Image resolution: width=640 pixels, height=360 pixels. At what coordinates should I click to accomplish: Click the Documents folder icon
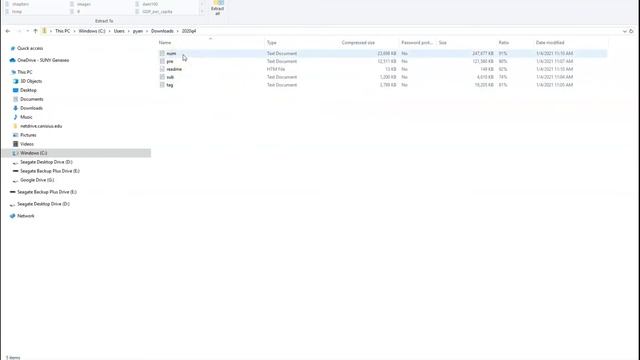pyautogui.click(x=16, y=99)
